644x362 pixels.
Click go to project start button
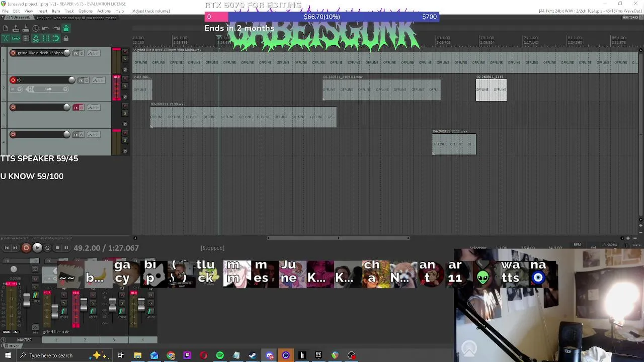point(7,248)
